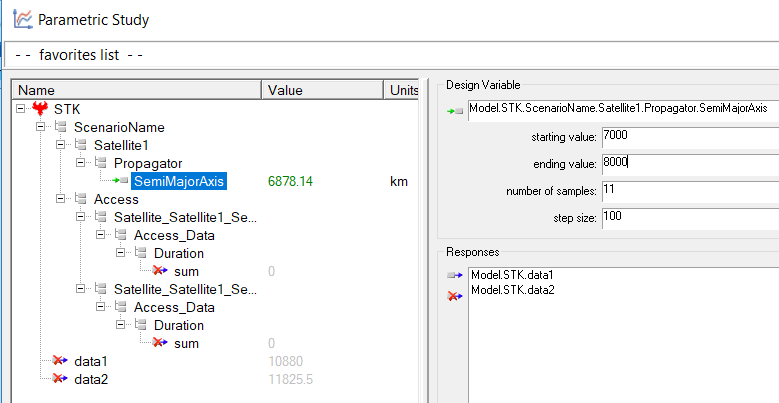The image size is (779, 403).
Task: Select Model.STK.data1 in Responses list
Action: [x=512, y=275]
